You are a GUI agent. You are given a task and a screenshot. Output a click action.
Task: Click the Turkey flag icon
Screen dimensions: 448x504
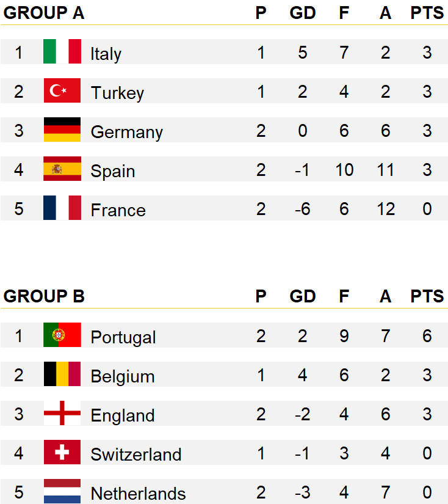tap(62, 90)
